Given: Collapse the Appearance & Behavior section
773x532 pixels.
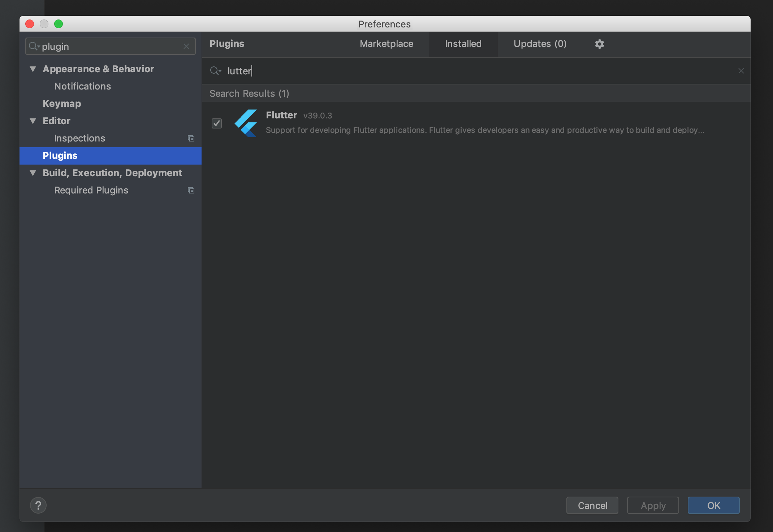Looking at the screenshot, I should [33, 69].
